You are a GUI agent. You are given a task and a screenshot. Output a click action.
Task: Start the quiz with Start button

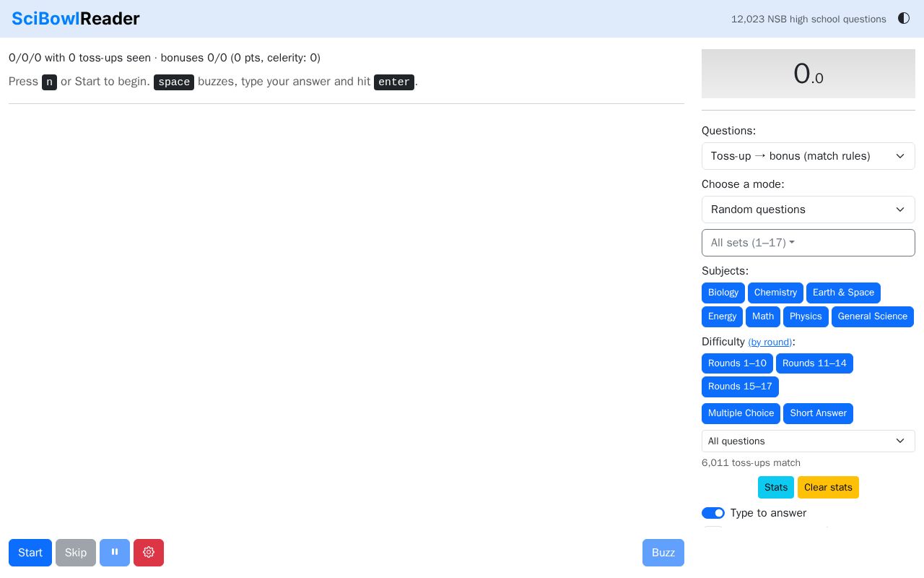[30, 553]
